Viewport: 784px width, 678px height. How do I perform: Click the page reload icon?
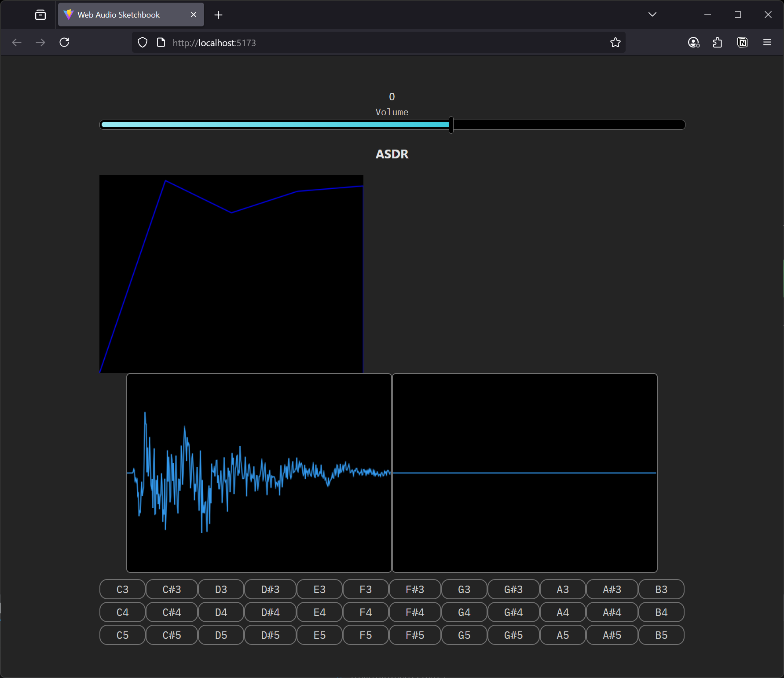coord(64,42)
